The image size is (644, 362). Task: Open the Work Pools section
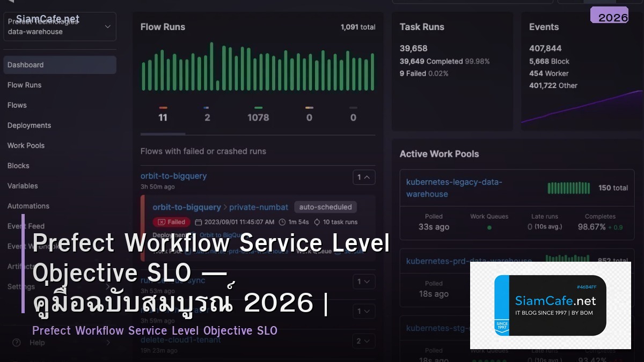(x=26, y=145)
